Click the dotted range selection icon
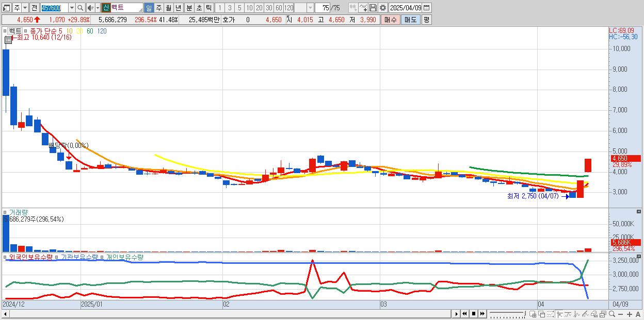644x320 pixels. click(x=551, y=314)
